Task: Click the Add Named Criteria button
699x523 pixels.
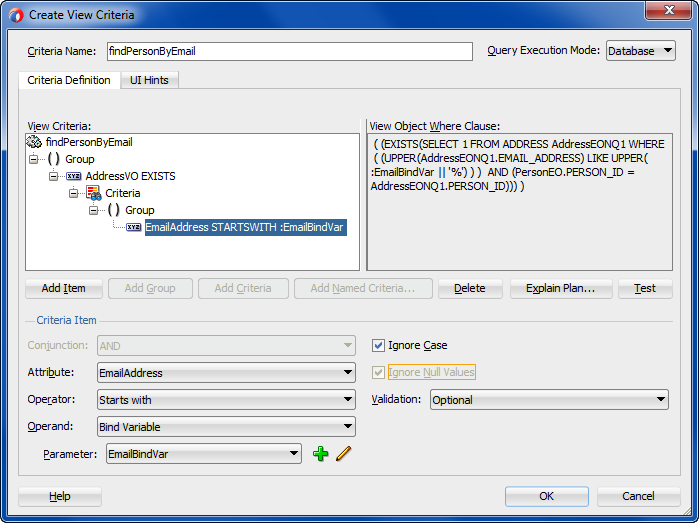Action: coord(363,288)
